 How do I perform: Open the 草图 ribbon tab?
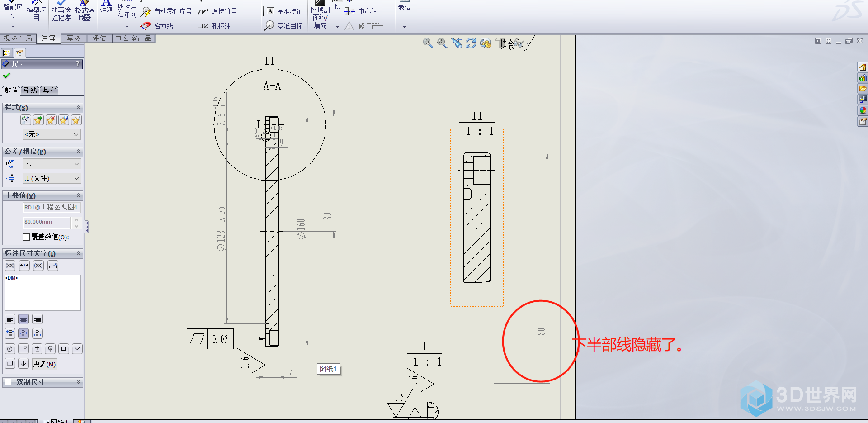(74, 38)
